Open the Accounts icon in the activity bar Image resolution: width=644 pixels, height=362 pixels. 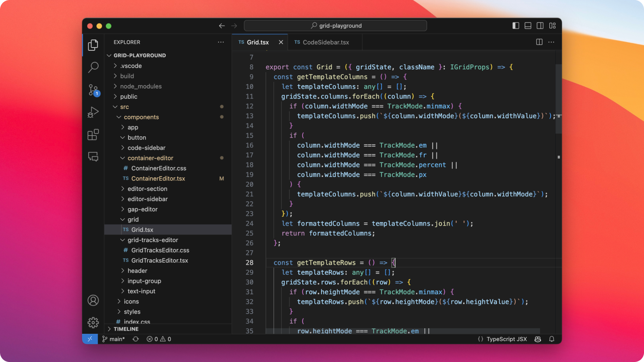pyautogui.click(x=93, y=300)
